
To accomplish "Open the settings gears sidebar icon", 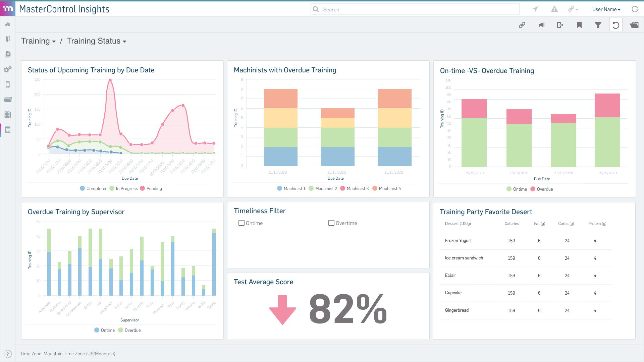I will 8,69.
